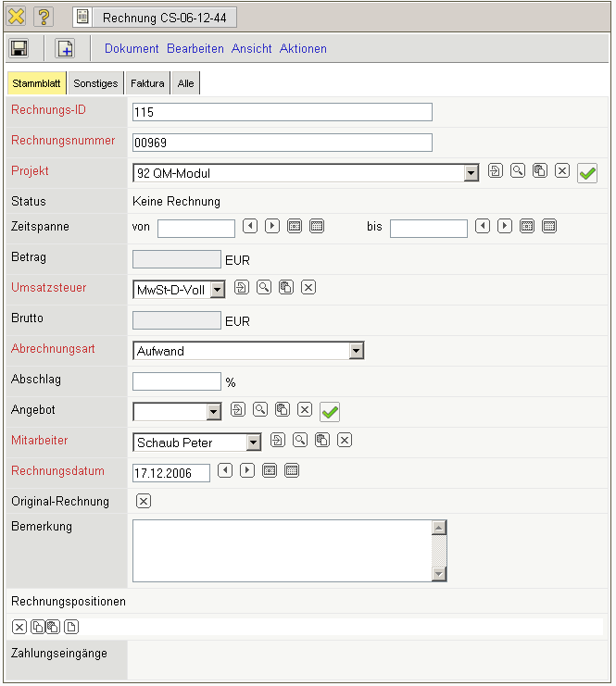616x686 pixels.
Task: Click the magnifier icon beside Umsatzsteuer
Action: [264, 288]
